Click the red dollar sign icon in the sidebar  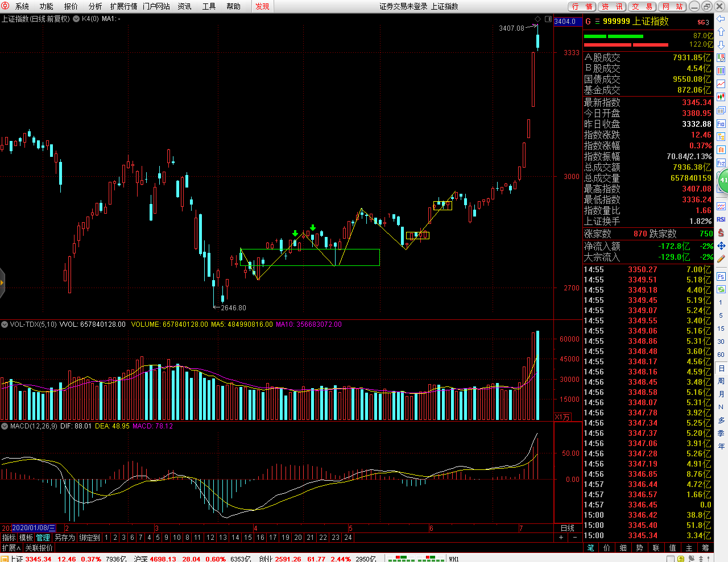tap(721, 232)
